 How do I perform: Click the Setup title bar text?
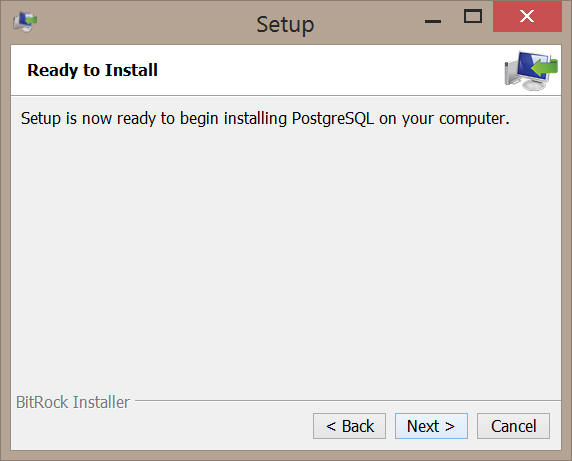click(x=285, y=25)
